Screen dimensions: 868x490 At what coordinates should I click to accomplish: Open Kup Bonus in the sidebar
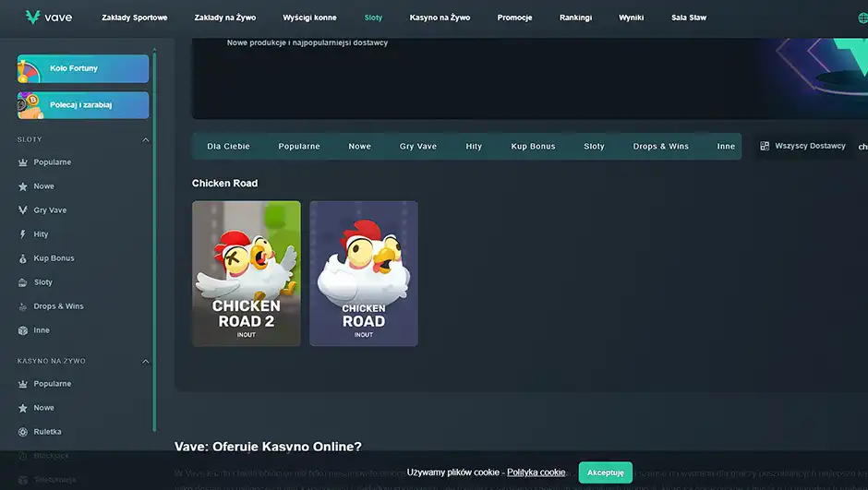(x=54, y=258)
